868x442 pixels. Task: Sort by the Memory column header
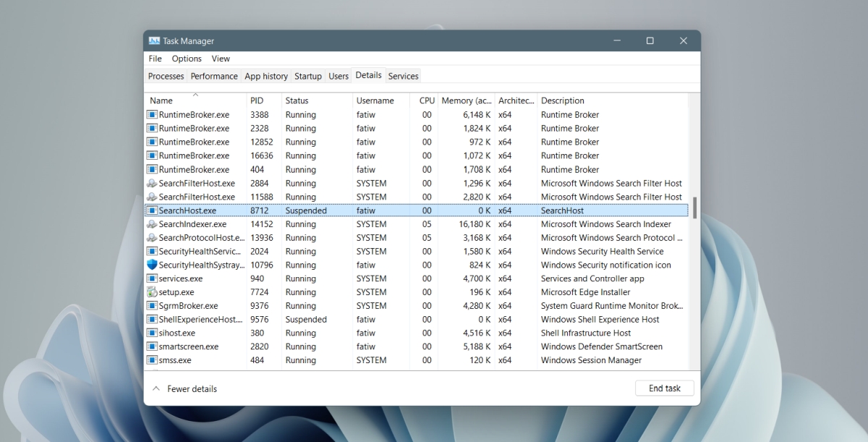coord(467,101)
